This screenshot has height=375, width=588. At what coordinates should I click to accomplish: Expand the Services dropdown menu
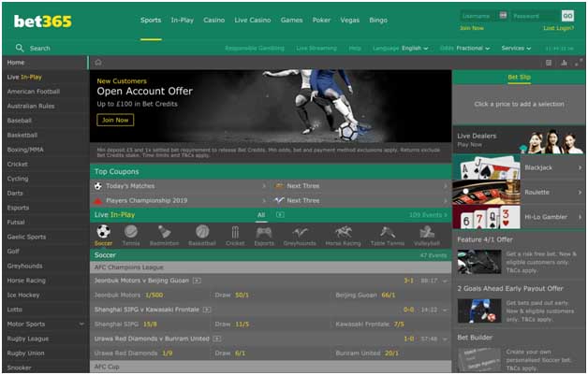[x=515, y=48]
